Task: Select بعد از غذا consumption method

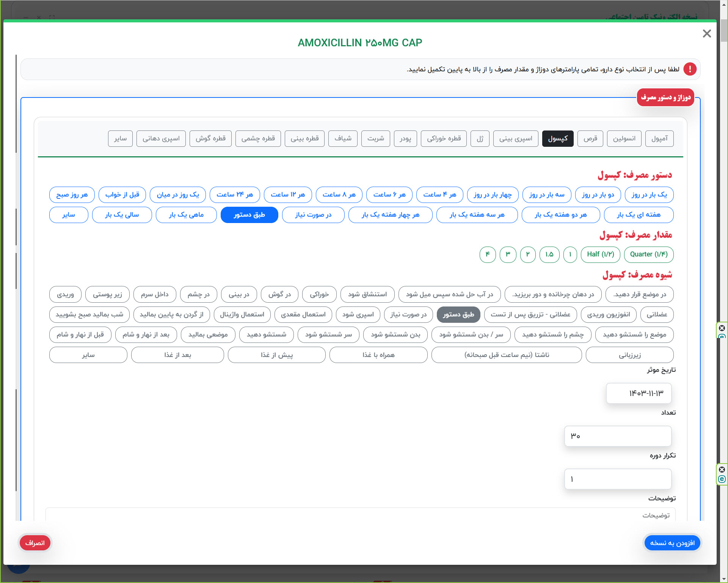Action: [x=177, y=355]
